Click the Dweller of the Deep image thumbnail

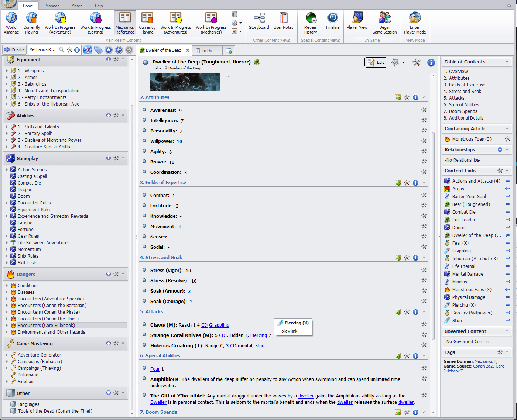coord(185,82)
